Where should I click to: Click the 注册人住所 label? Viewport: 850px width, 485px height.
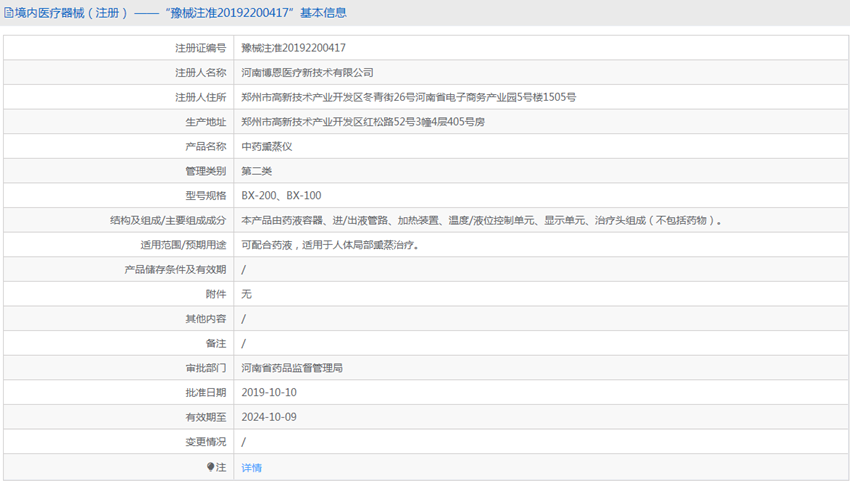(201, 97)
